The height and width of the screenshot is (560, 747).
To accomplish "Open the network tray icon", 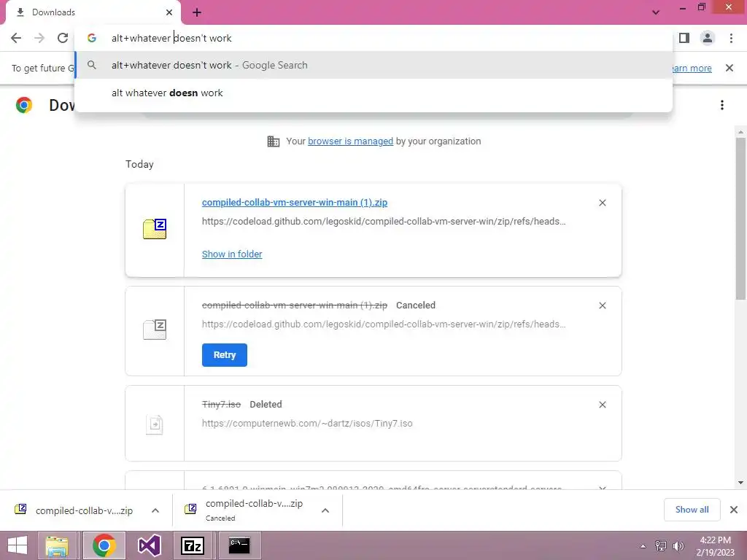I will tap(661, 546).
